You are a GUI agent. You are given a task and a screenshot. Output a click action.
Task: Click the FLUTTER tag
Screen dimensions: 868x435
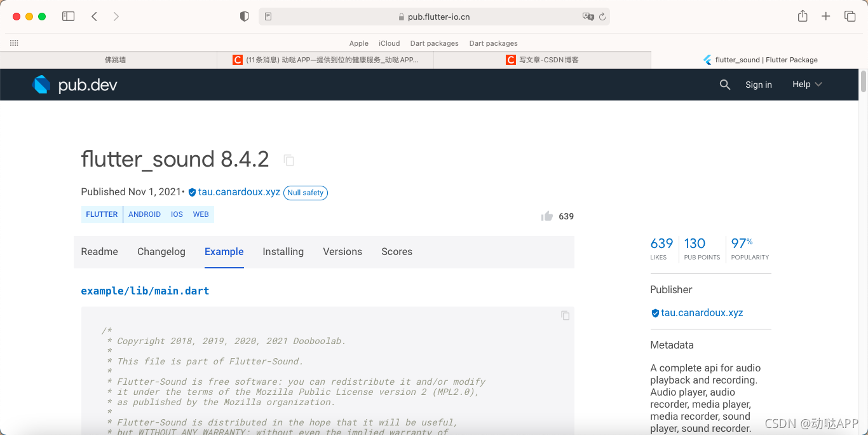[102, 214]
